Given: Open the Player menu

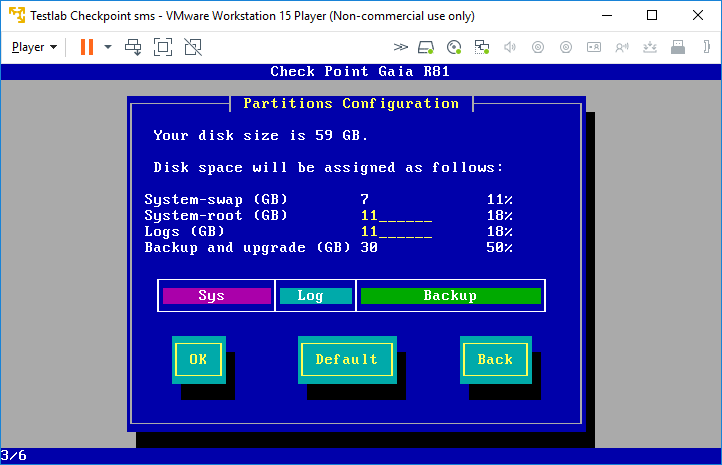Looking at the screenshot, I should [x=34, y=47].
